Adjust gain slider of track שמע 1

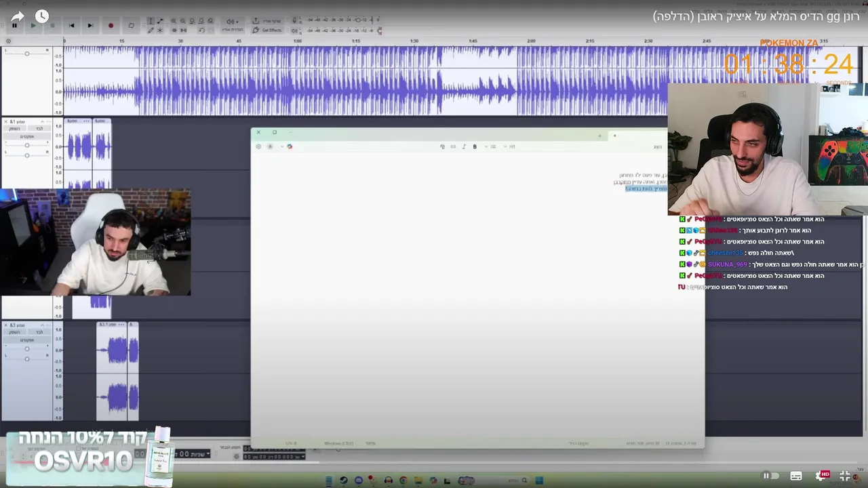tap(27, 145)
